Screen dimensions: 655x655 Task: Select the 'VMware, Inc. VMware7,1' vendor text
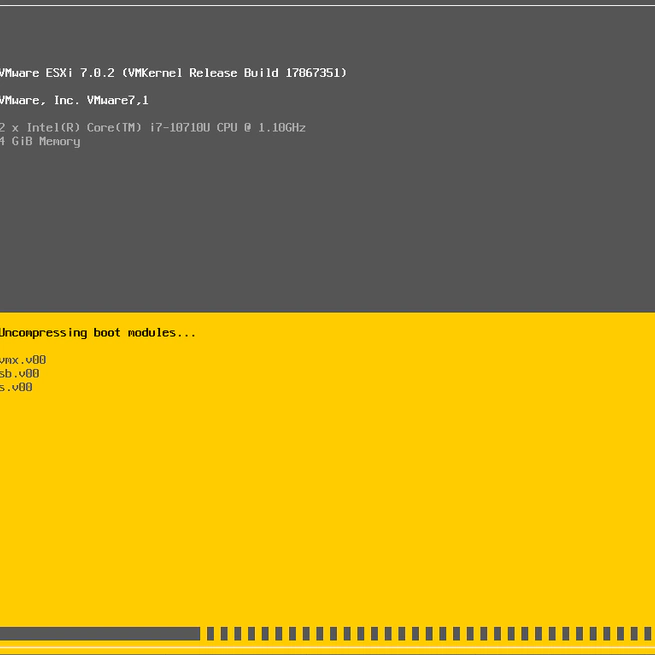pos(74,100)
